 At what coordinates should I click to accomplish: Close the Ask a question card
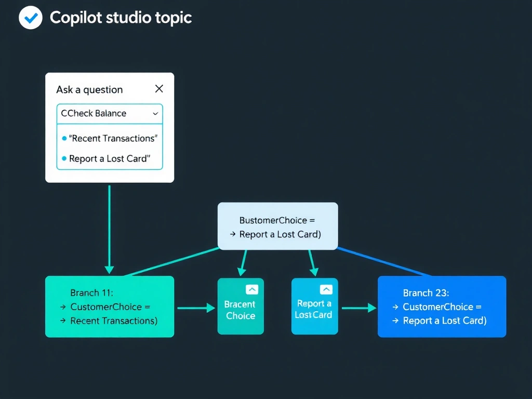click(159, 89)
